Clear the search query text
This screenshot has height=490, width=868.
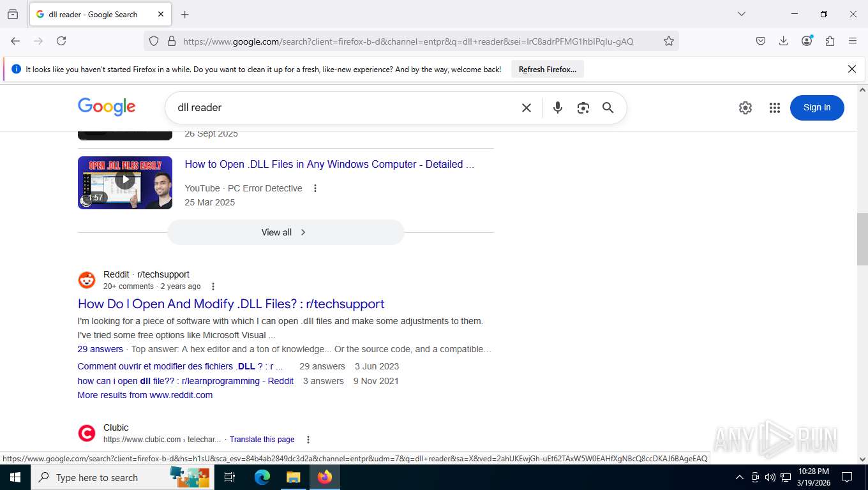click(527, 108)
